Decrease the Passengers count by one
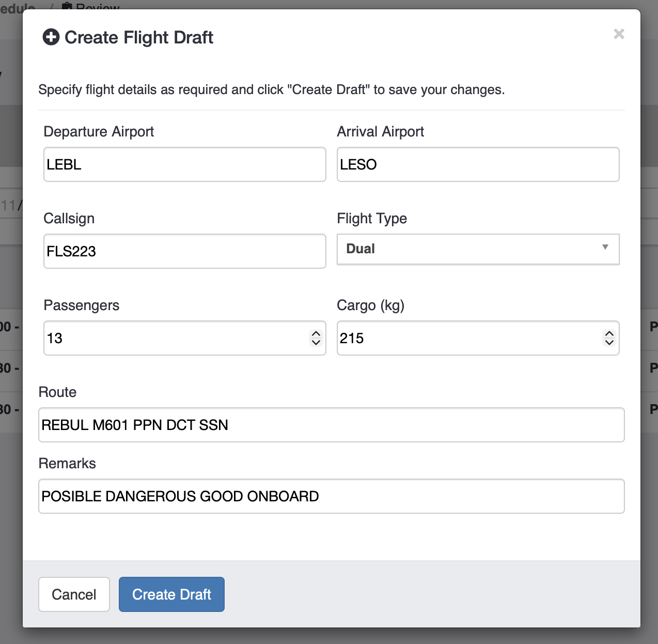 (x=316, y=342)
